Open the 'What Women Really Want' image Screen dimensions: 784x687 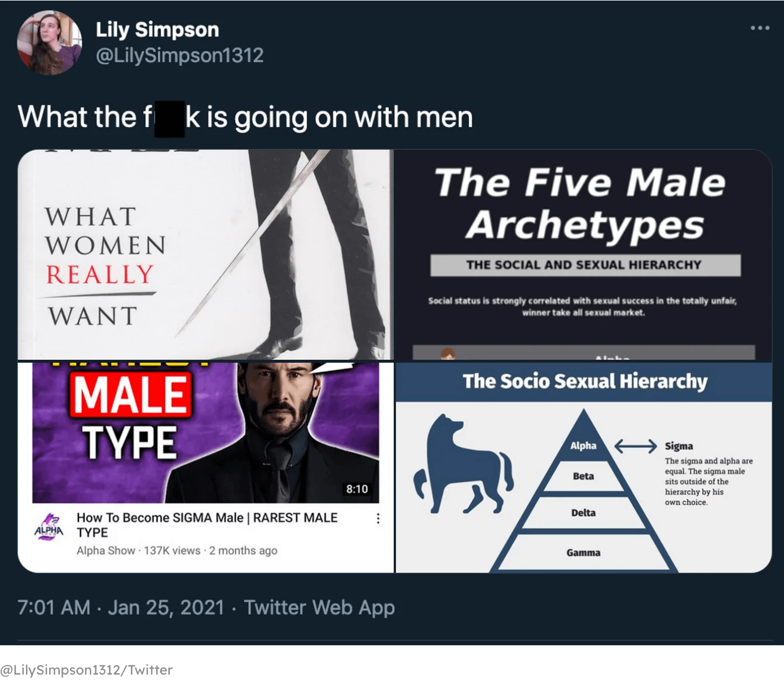pos(205,254)
